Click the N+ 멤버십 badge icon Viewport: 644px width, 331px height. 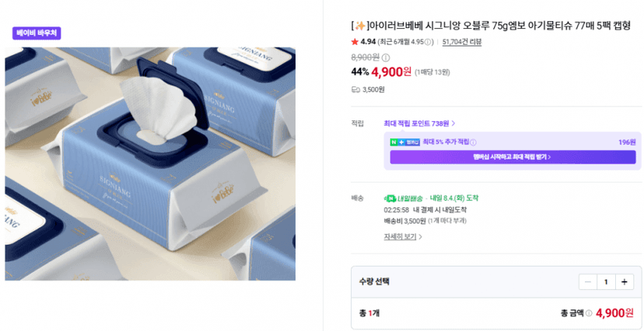404,142
